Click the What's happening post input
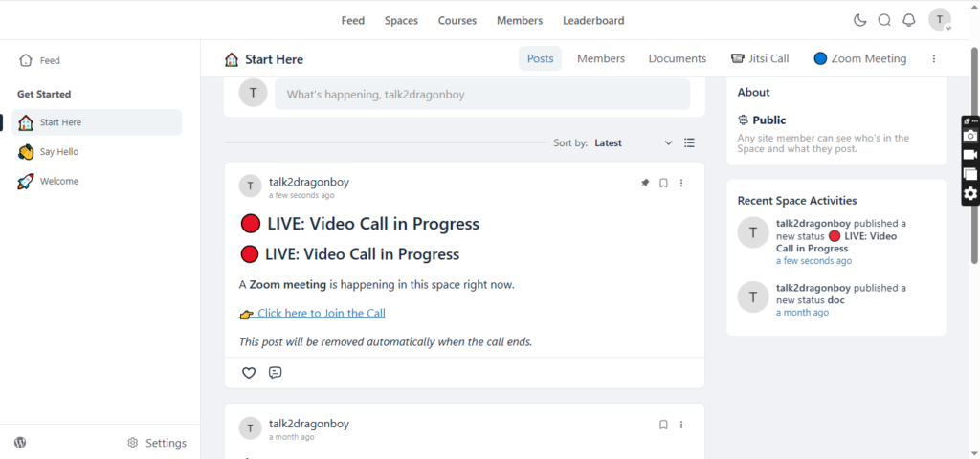The image size is (980, 459). 482,95
